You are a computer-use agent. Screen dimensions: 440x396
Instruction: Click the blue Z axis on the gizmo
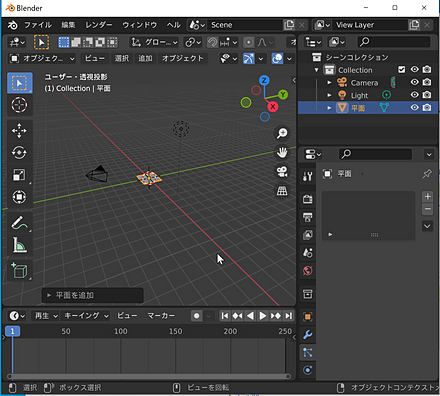(x=264, y=80)
